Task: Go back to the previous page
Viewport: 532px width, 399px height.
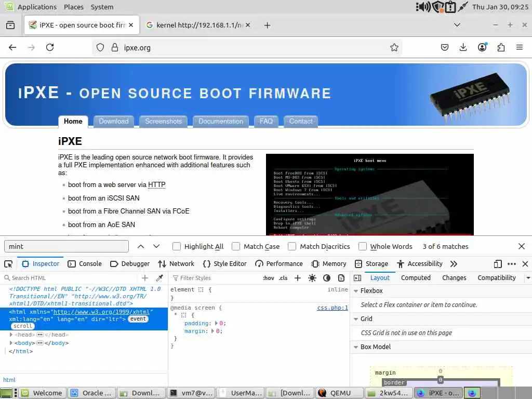Action: pyautogui.click(x=12, y=47)
